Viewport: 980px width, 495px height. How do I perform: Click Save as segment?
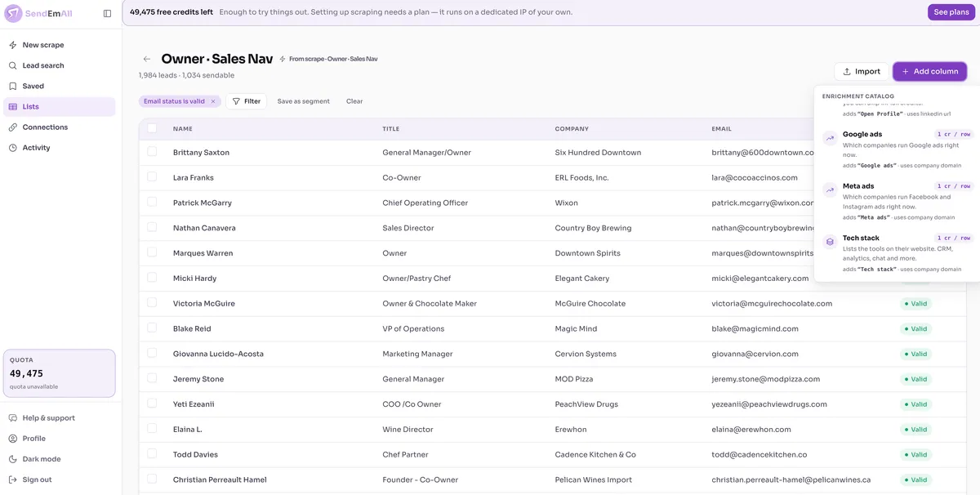[x=303, y=101]
